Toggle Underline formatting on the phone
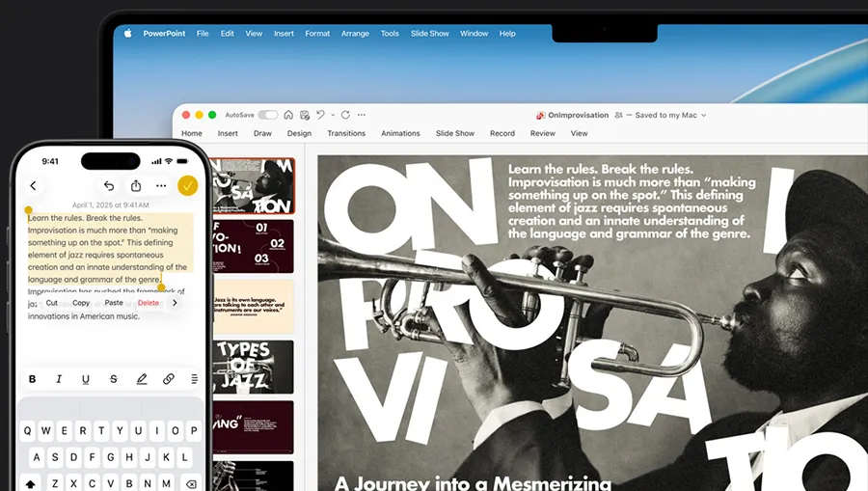 point(86,379)
